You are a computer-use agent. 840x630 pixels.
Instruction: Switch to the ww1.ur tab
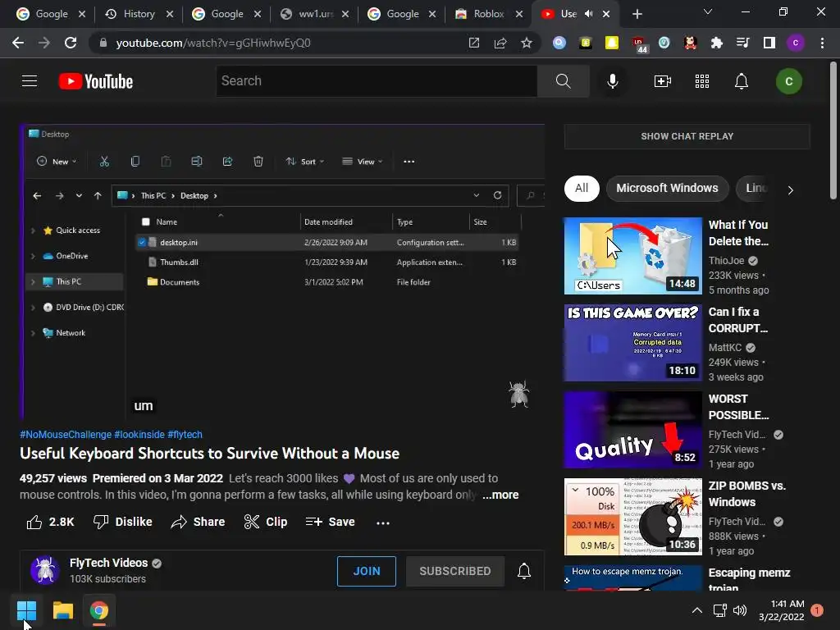coord(316,14)
